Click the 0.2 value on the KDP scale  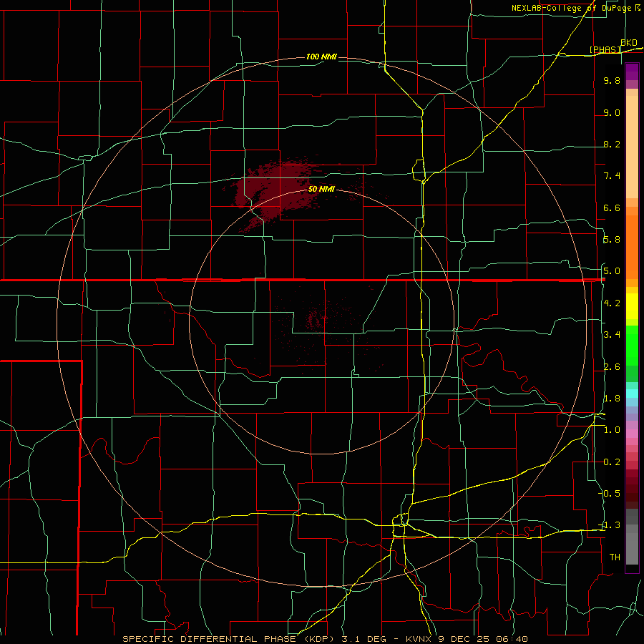[612, 462]
